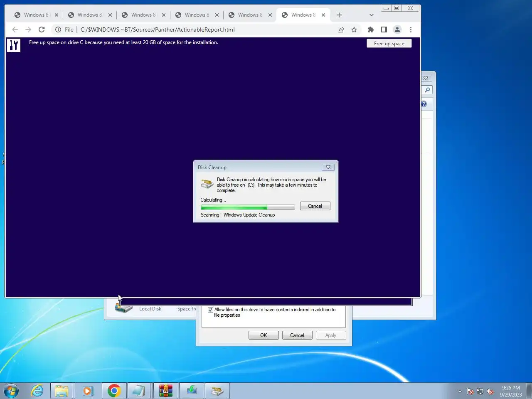This screenshot has height=399, width=532.
Task: Open the Chrome profile avatar
Action: tap(397, 30)
